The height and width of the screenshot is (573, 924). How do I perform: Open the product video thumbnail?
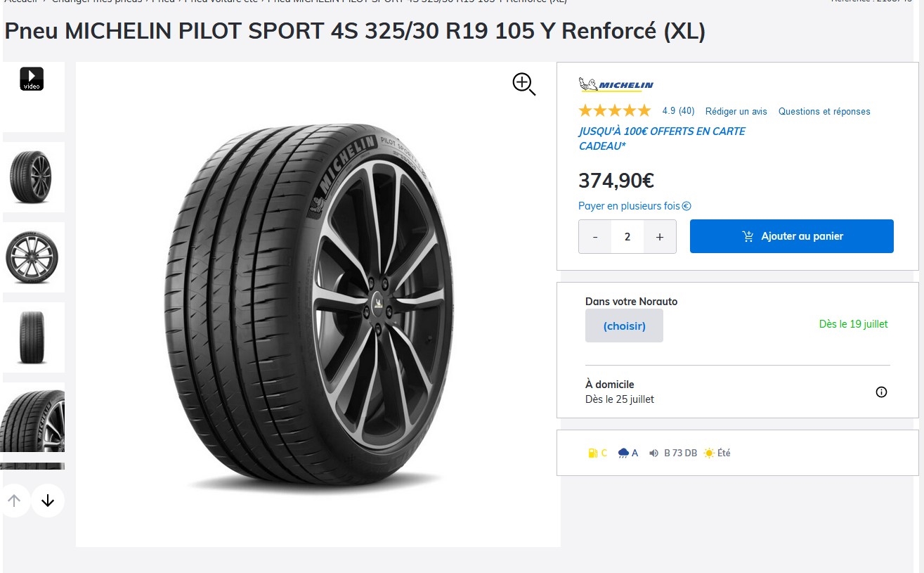32,79
